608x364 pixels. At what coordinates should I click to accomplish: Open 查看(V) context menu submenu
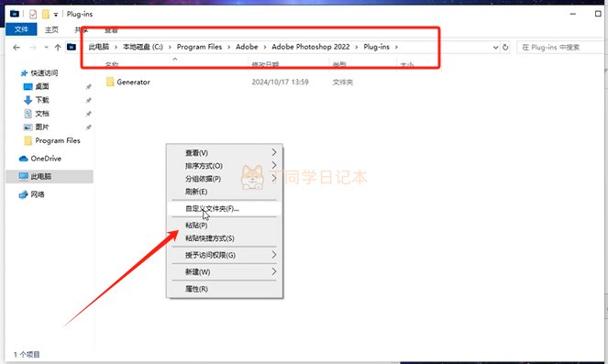(x=225, y=153)
